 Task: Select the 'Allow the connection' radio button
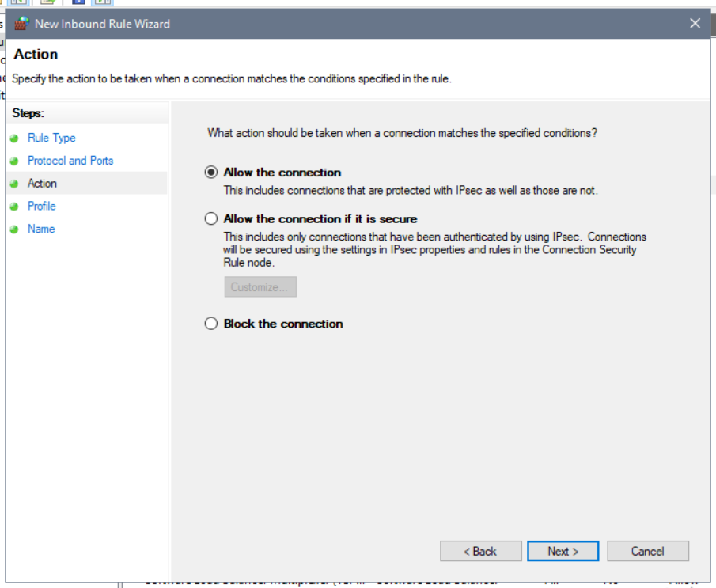[x=211, y=173]
